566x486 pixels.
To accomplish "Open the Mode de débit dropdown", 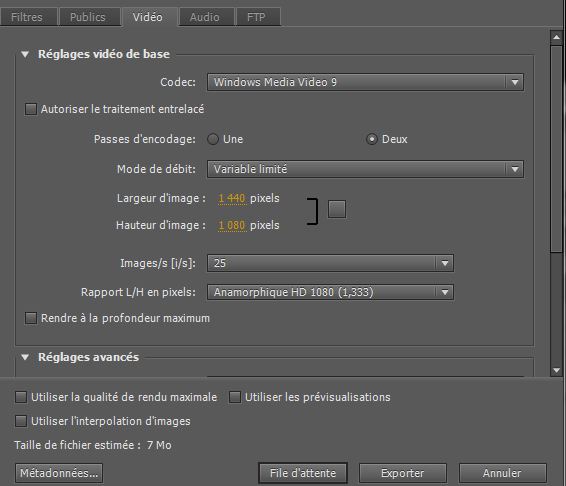I will coord(365,169).
